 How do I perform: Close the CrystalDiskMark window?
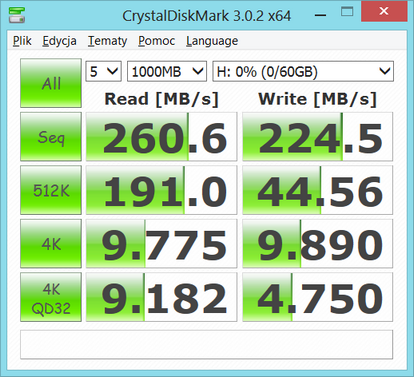point(384,12)
